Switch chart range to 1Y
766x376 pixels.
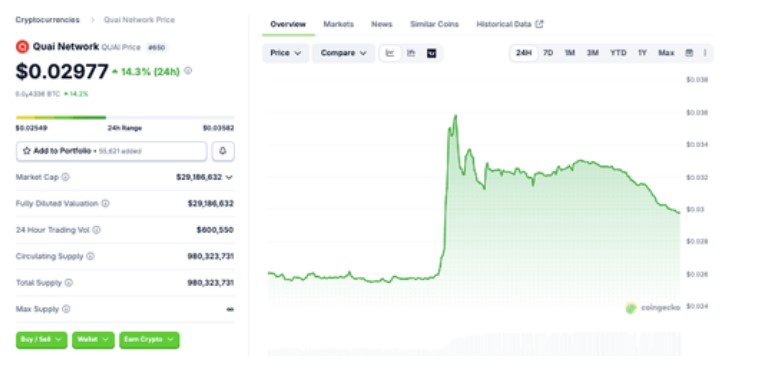point(642,53)
